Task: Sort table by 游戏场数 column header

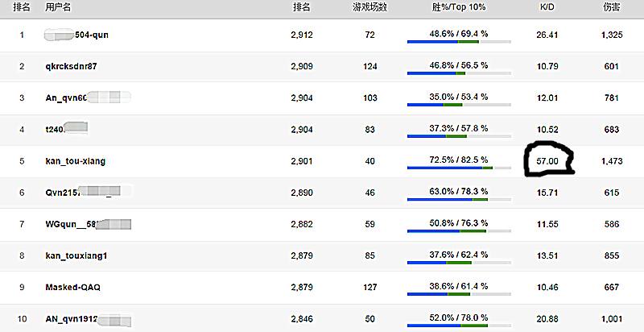Action: (x=369, y=7)
